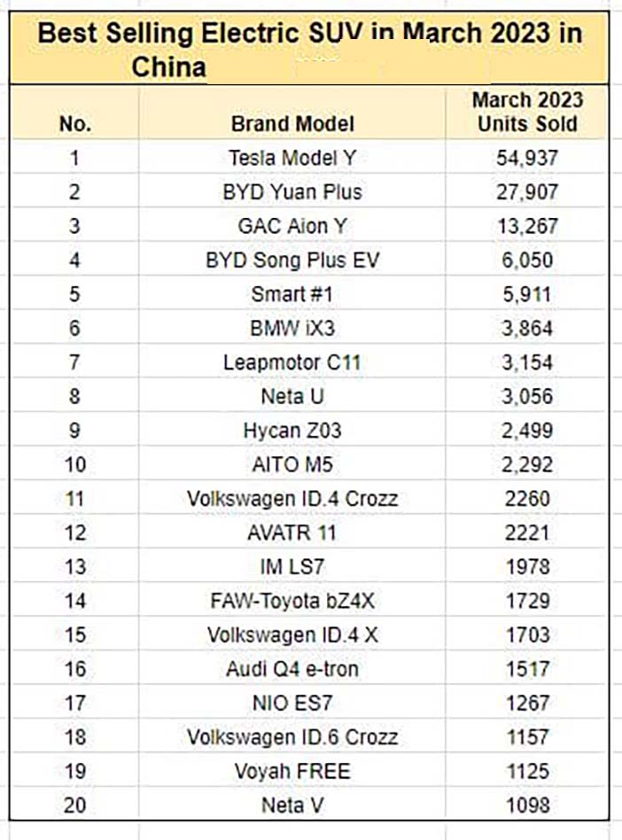Image resolution: width=622 pixels, height=840 pixels.
Task: Select the Leapmotor C11 cell
Action: 292,362
